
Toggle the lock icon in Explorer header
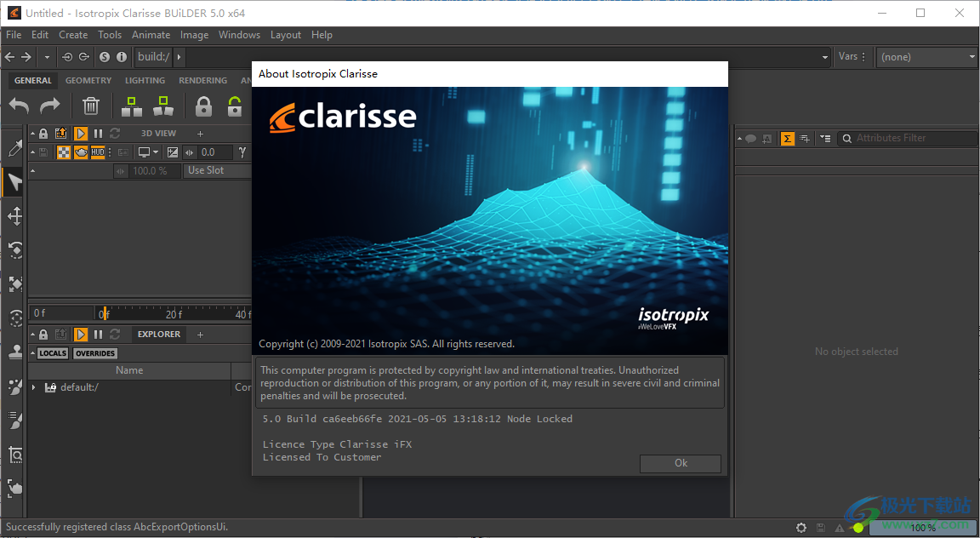click(43, 335)
